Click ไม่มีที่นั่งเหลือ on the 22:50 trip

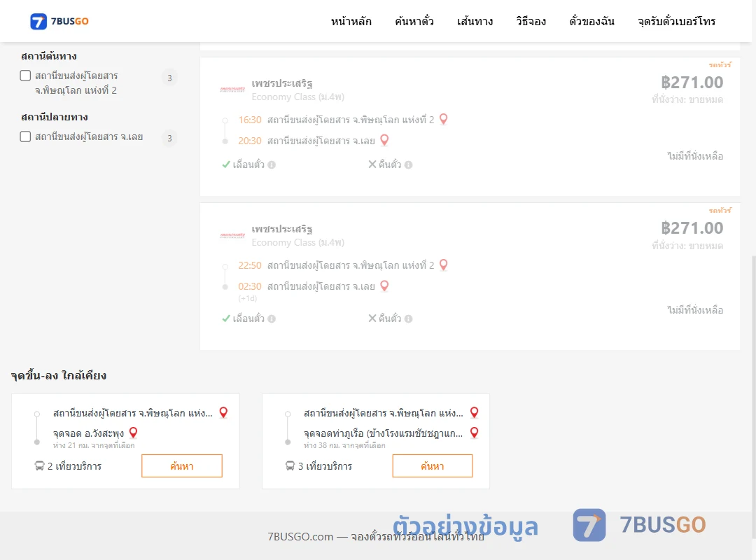tap(695, 309)
